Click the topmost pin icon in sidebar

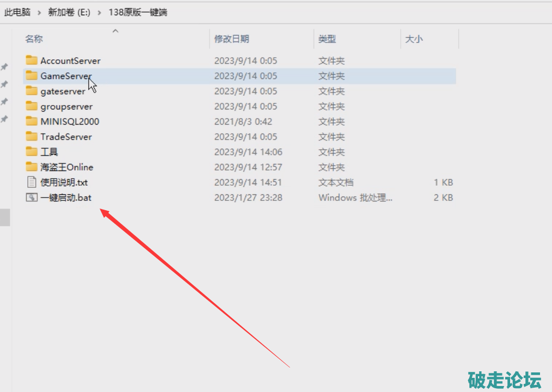click(4, 67)
